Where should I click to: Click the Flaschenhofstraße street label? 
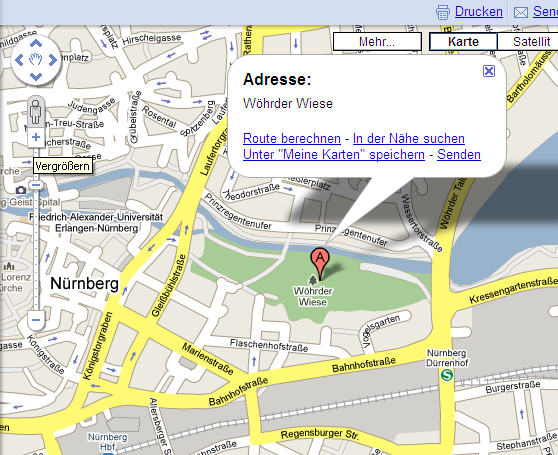[269, 345]
